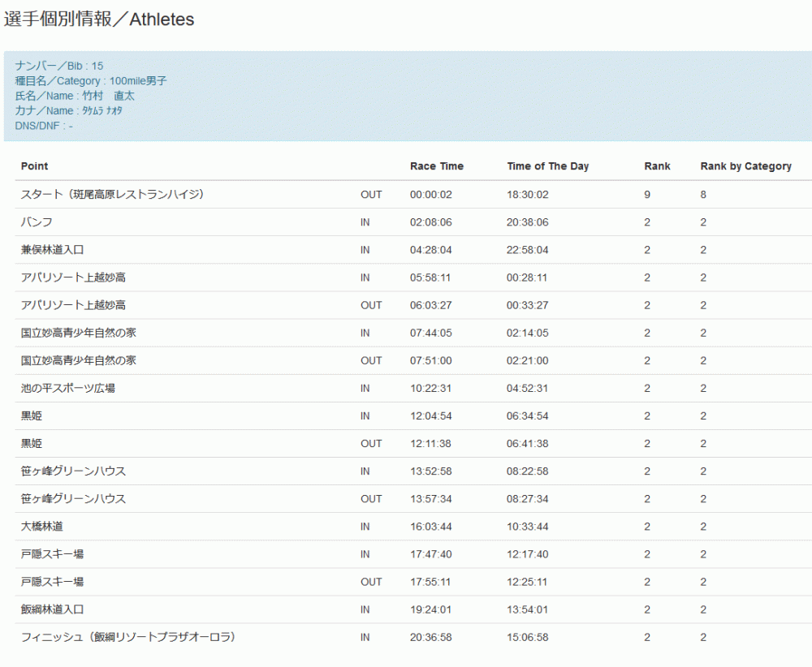Screen dimensions: 812x667
Task: Click the Rank by Category header
Action: [x=745, y=166]
